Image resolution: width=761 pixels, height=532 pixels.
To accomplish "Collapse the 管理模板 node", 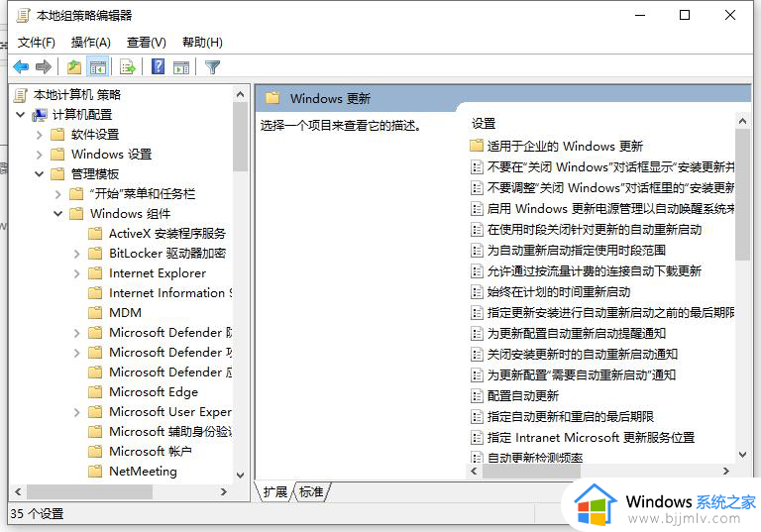I will pos(40,173).
